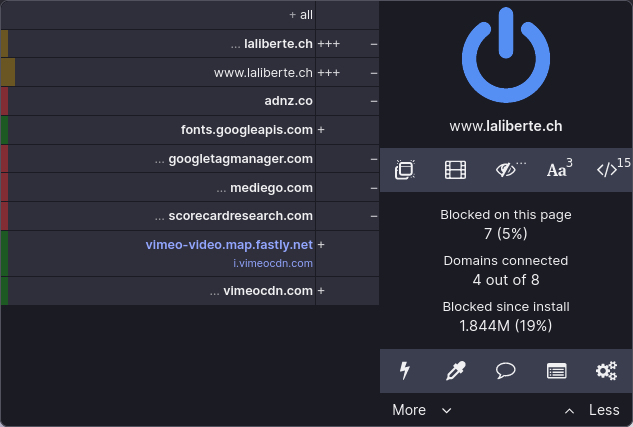Open the logger list icon
The height and width of the screenshot is (427, 633).
pyautogui.click(x=557, y=371)
